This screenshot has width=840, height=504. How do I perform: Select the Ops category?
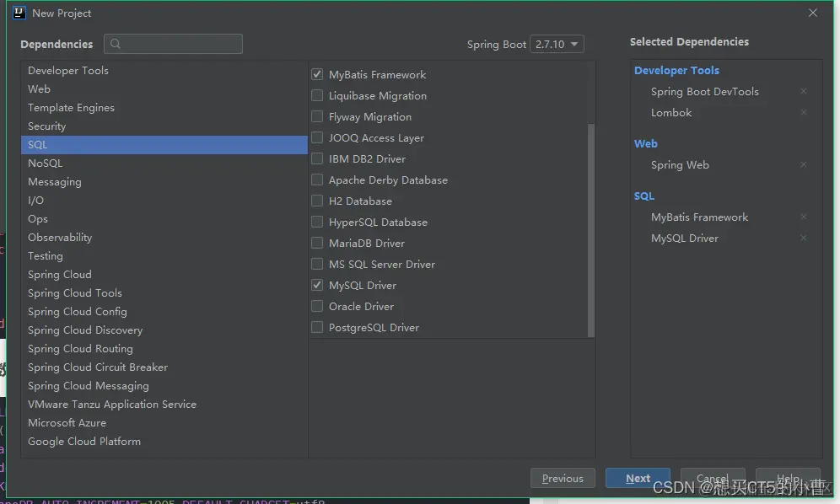coord(164,219)
